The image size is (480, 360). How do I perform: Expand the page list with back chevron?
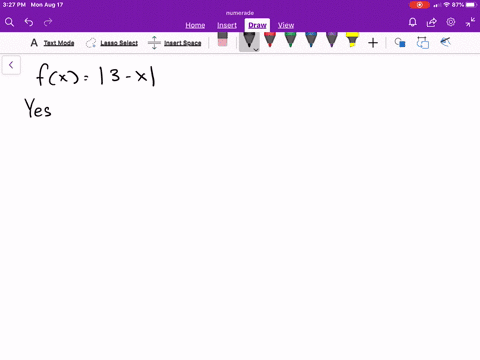[x=11, y=65]
